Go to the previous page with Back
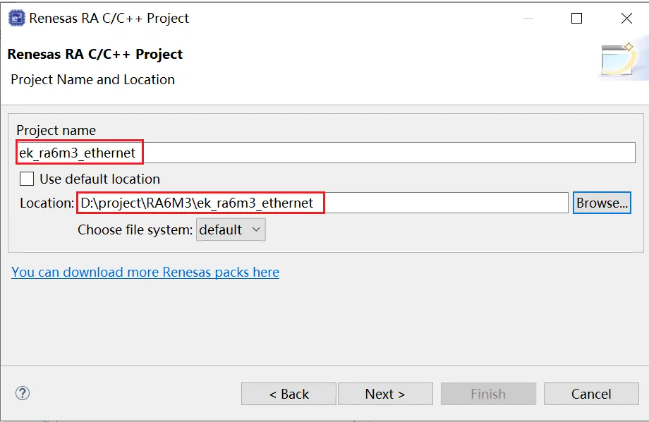Viewport: 649px width, 422px height. (x=289, y=394)
